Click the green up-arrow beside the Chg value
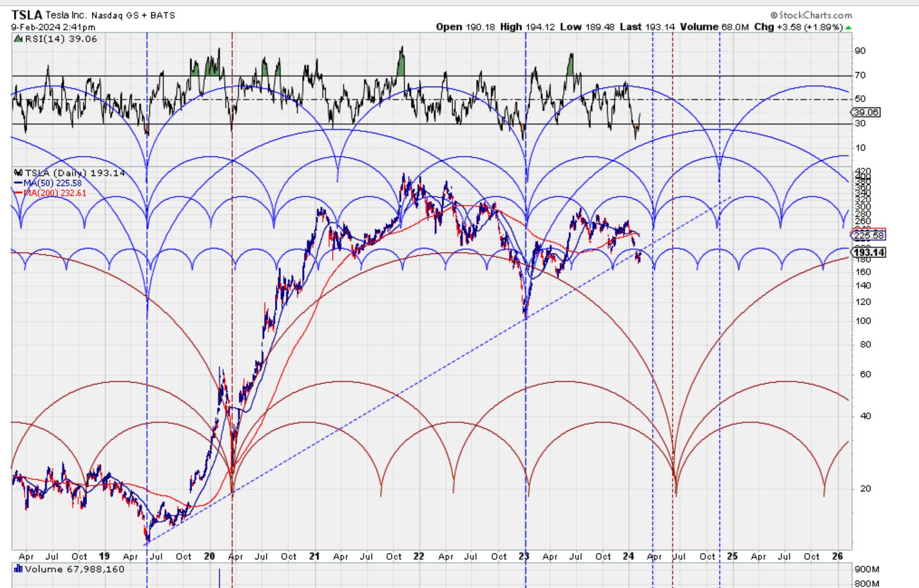This screenshot has height=588, width=919. pyautogui.click(x=849, y=27)
